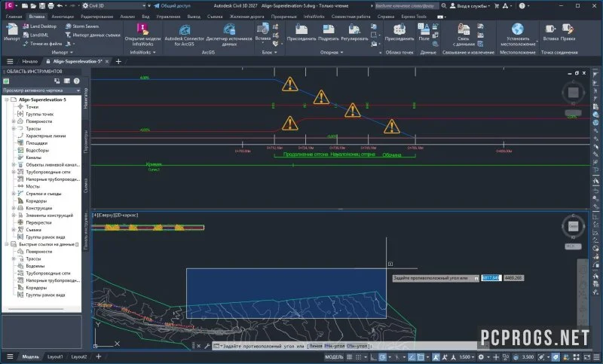Screen dimensions: 603x364
Task: Open the annotation scale 1:500 dropdown
Action: click(x=467, y=357)
